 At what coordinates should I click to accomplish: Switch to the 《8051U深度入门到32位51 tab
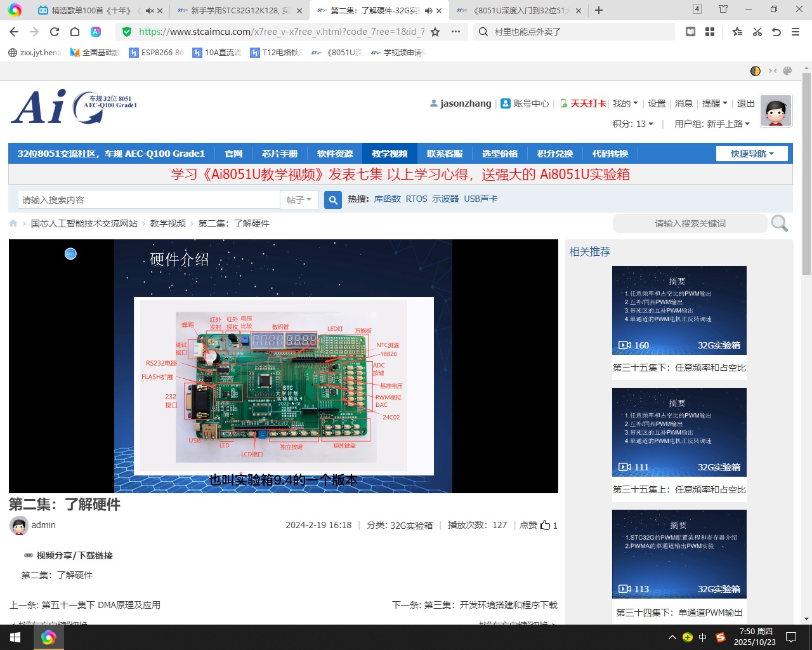tap(519, 11)
